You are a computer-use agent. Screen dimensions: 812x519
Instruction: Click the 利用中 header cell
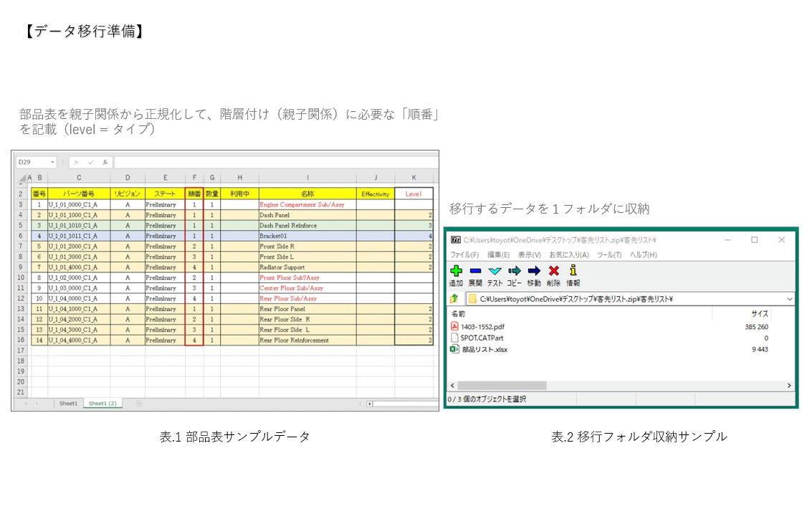pyautogui.click(x=239, y=194)
